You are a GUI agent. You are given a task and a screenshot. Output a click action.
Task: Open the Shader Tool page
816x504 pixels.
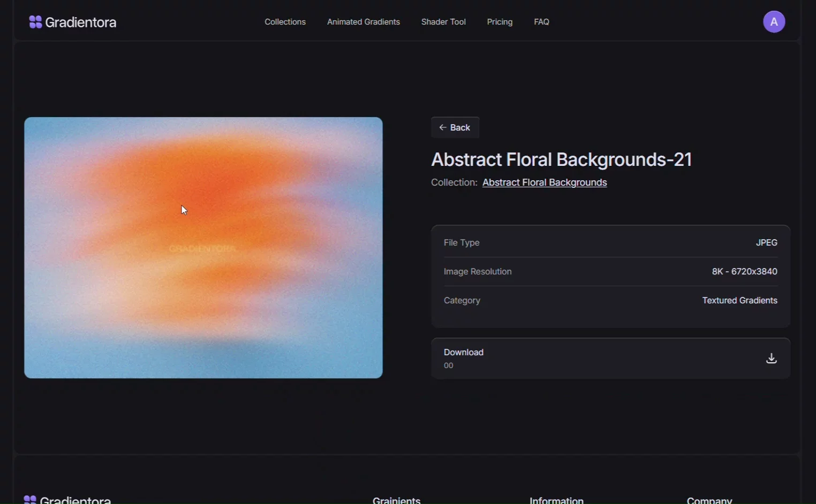[x=443, y=22]
